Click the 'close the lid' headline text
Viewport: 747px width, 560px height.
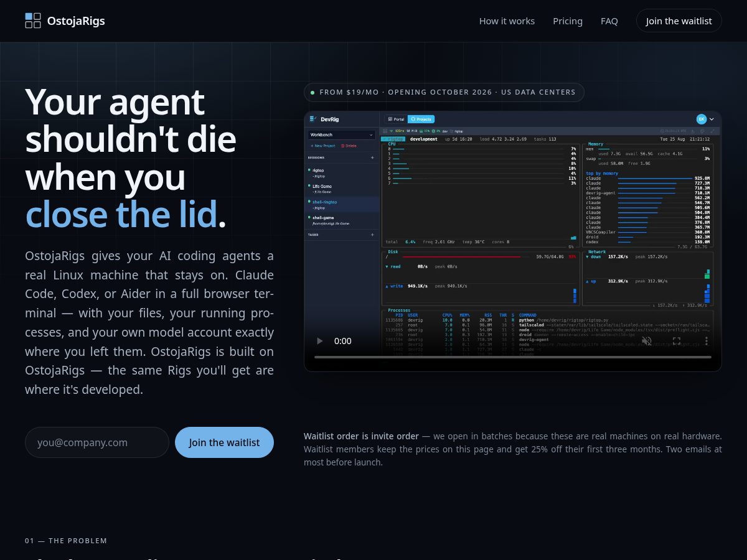coord(121,213)
